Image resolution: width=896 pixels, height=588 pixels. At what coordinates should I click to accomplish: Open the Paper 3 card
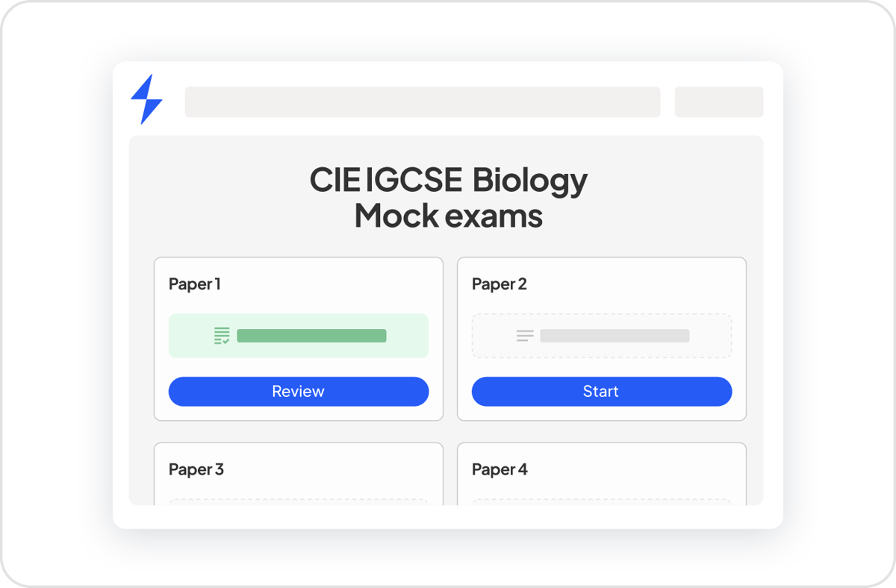point(299,474)
